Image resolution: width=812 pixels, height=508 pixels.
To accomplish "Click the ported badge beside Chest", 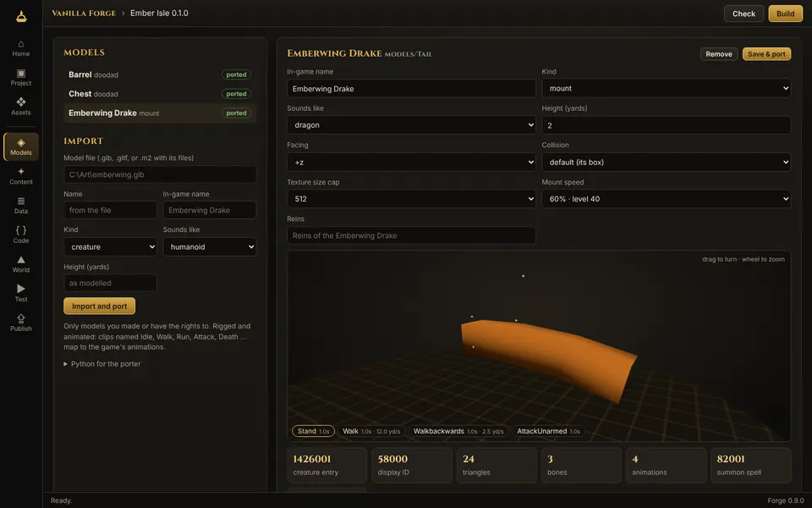I will 236,94.
